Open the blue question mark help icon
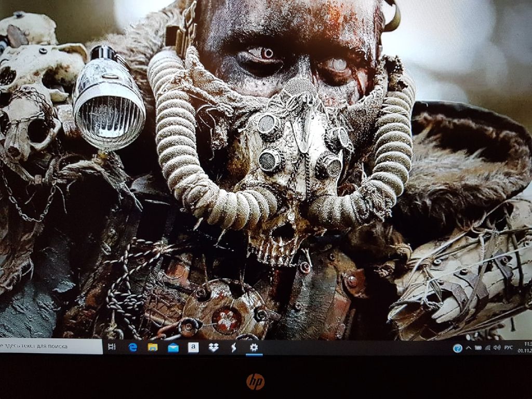 tap(457, 348)
